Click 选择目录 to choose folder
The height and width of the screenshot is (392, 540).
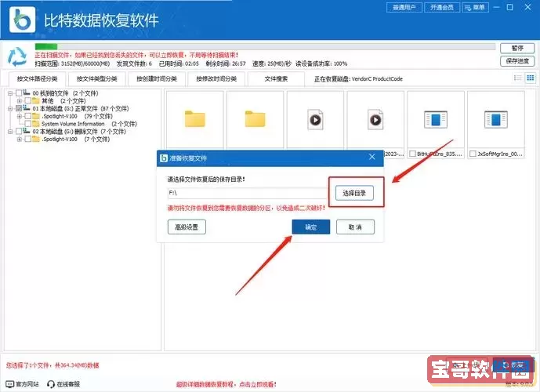point(354,193)
